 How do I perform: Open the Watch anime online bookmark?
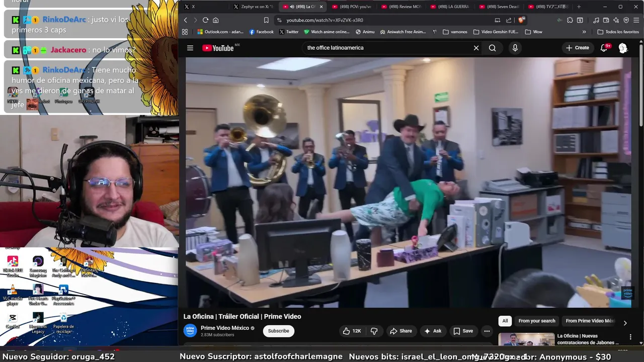[x=327, y=32]
